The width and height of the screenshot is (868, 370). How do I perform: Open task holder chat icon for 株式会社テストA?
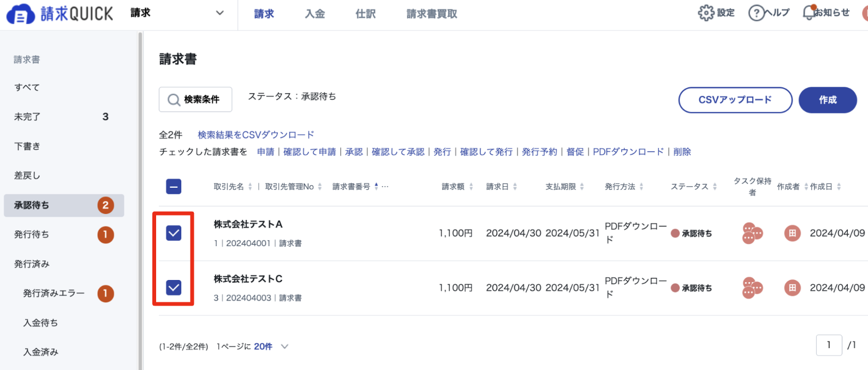pos(752,233)
